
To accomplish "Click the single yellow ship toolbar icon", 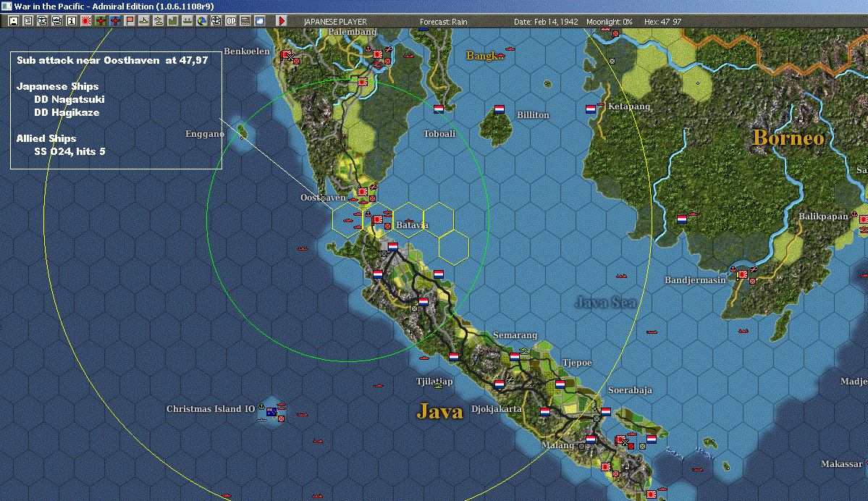I will click(144, 21).
